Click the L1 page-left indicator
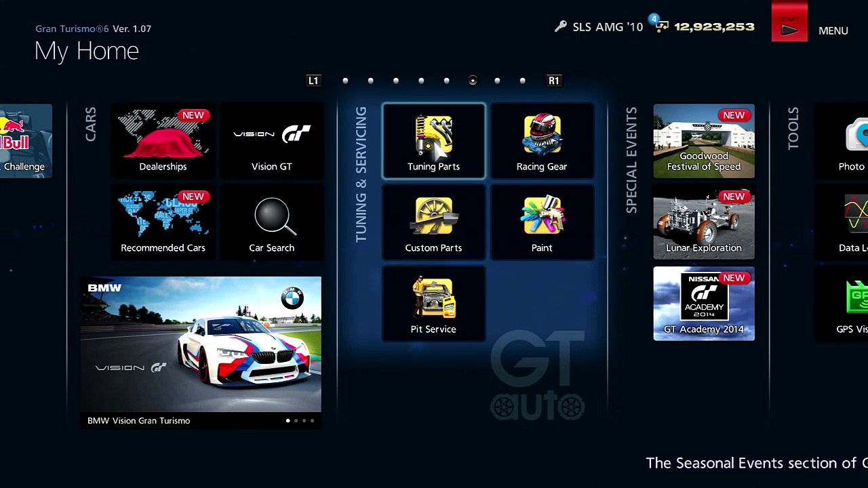868x488 pixels. click(x=313, y=81)
